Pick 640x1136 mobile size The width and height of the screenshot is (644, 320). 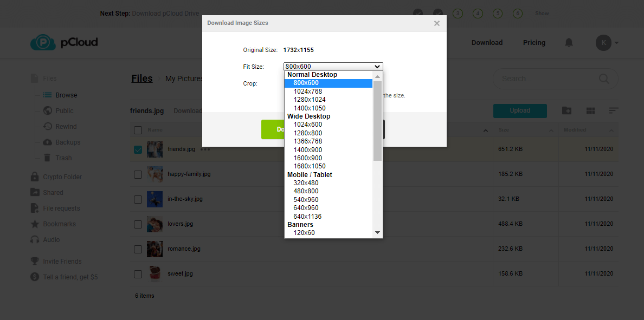click(x=329, y=216)
